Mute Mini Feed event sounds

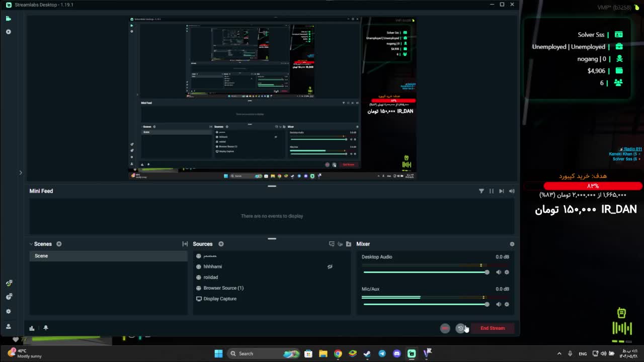click(512, 191)
